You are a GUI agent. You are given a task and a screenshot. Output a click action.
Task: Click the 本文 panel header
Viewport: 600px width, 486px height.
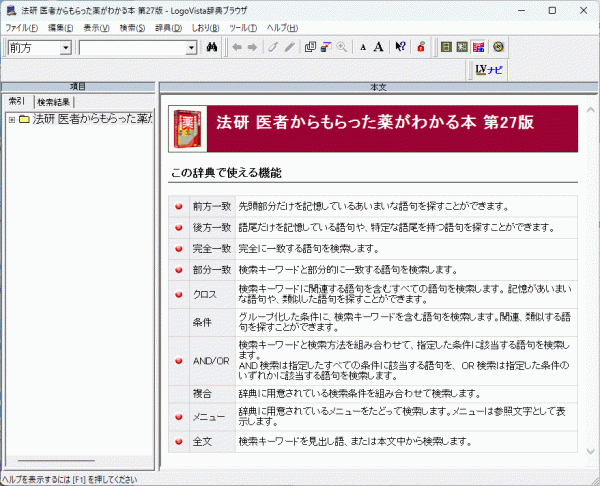pos(378,87)
